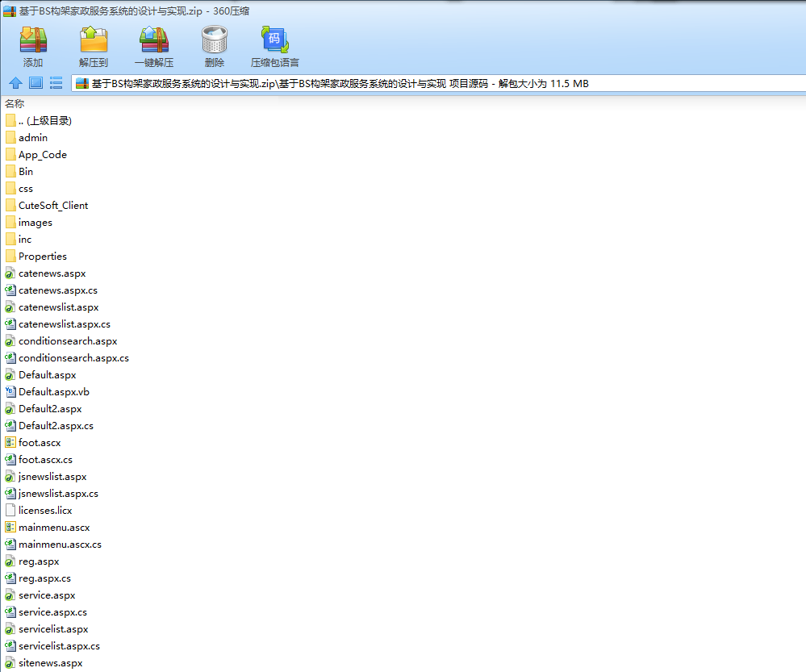Viewport: 806px width, 672px height.
Task: Click the 名称 column header
Action: 15,104
